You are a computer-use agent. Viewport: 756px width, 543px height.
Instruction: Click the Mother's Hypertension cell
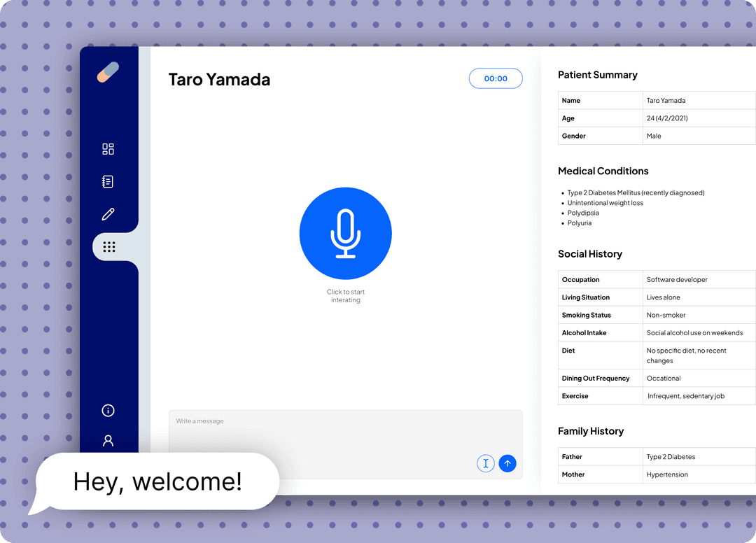(667, 474)
